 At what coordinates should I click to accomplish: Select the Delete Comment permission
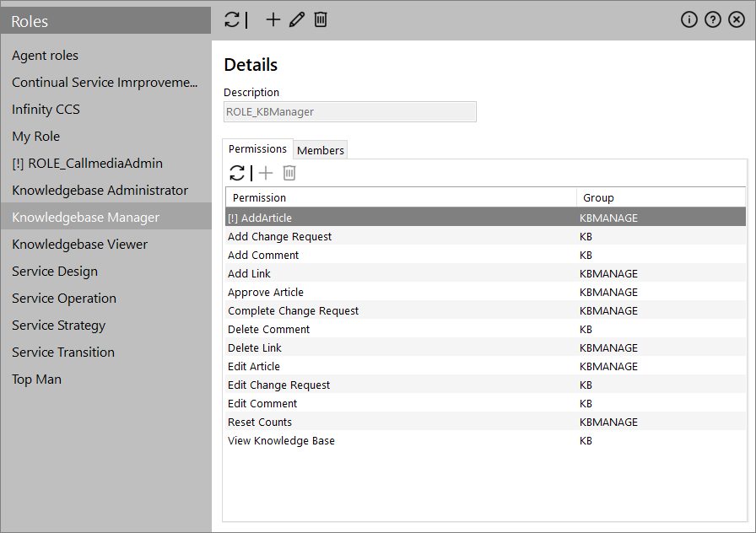[485, 329]
